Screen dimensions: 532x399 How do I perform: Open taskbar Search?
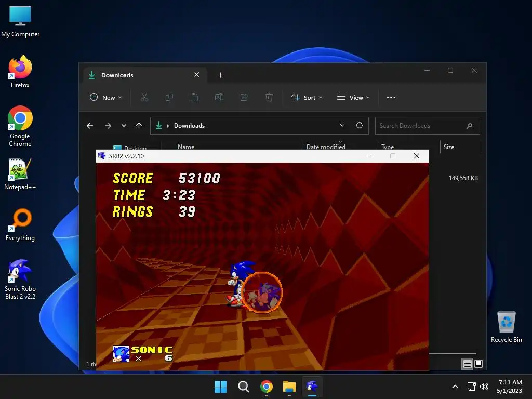click(x=243, y=387)
